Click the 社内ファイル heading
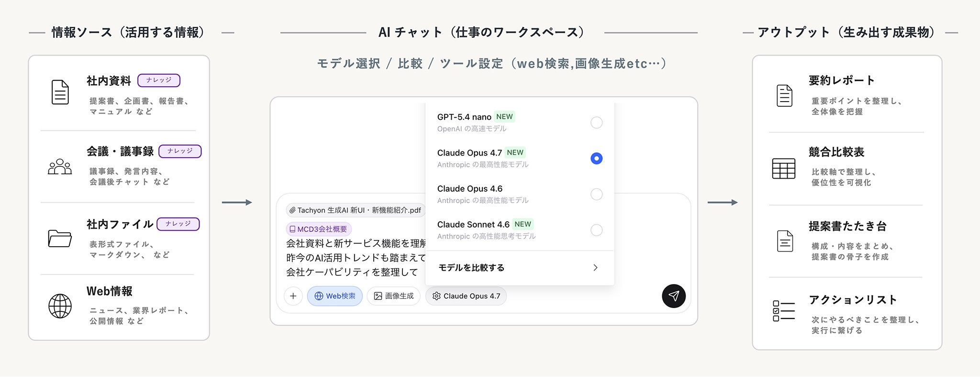 click(x=120, y=224)
